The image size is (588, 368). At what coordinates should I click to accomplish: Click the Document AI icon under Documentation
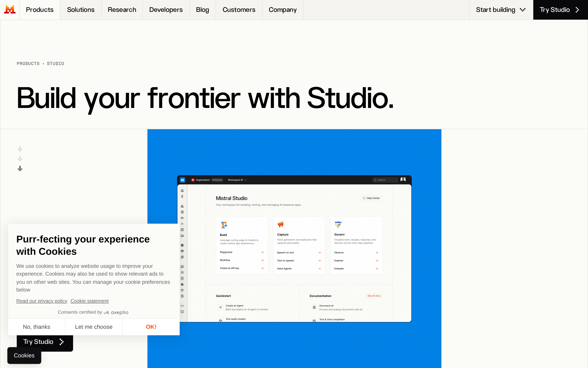(314, 307)
